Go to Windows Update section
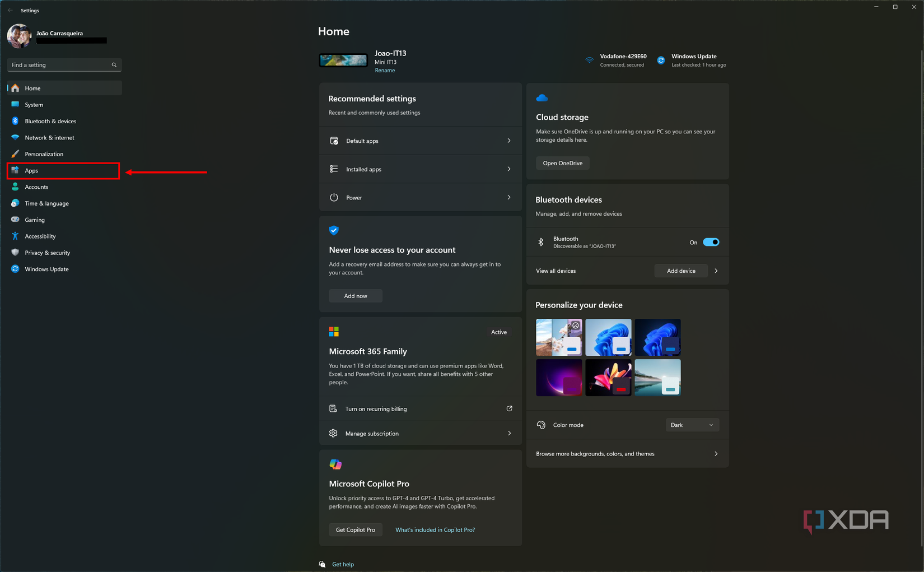This screenshot has width=924, height=572. [x=64, y=269]
